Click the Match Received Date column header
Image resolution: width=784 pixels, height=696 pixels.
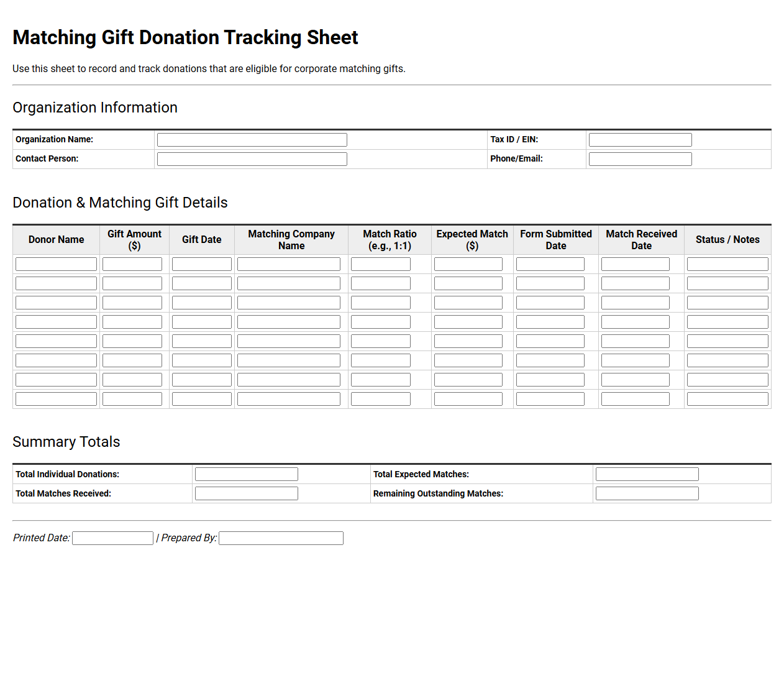click(x=642, y=240)
